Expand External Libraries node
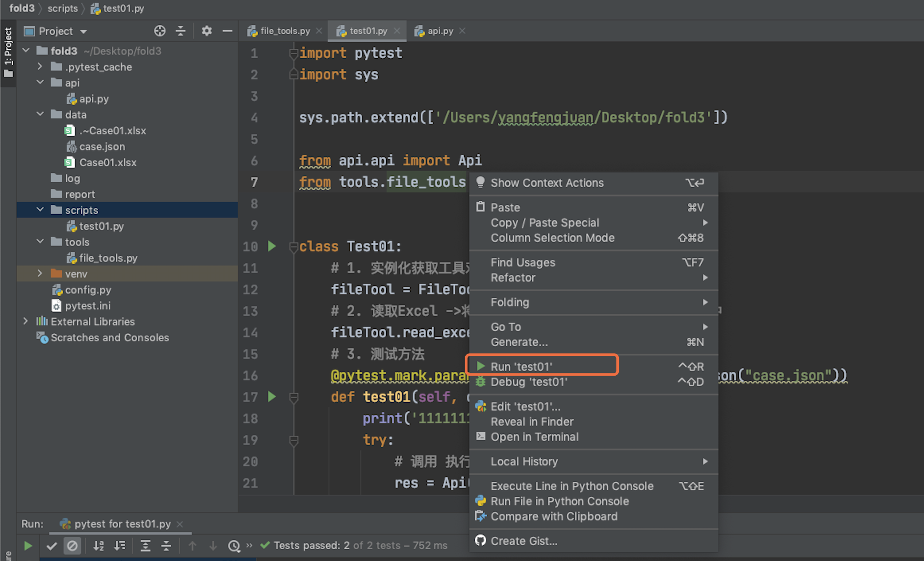This screenshot has width=924, height=561. (26, 321)
